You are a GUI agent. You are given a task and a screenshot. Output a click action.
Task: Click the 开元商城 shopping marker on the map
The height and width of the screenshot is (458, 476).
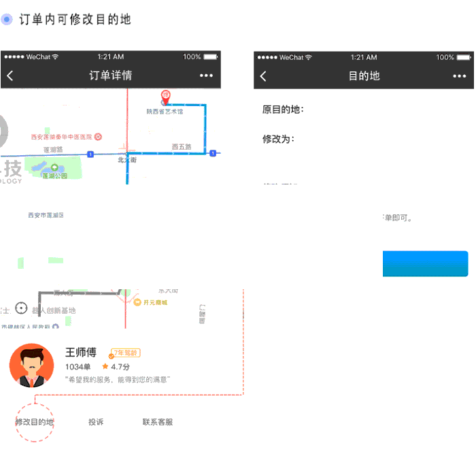click(x=137, y=302)
